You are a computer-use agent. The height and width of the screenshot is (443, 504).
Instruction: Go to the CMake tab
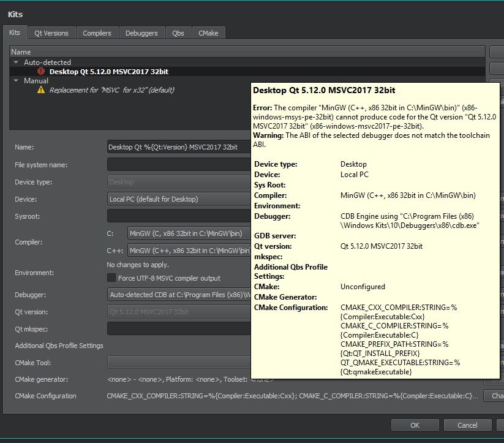point(208,33)
